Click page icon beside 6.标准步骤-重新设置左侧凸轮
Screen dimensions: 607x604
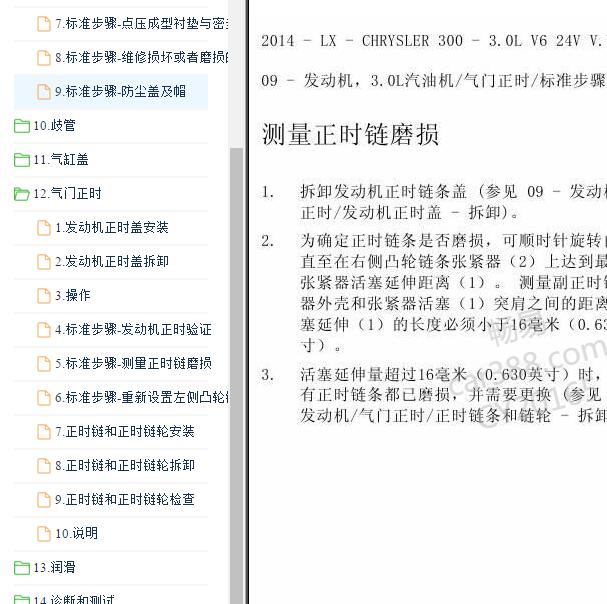click(44, 398)
